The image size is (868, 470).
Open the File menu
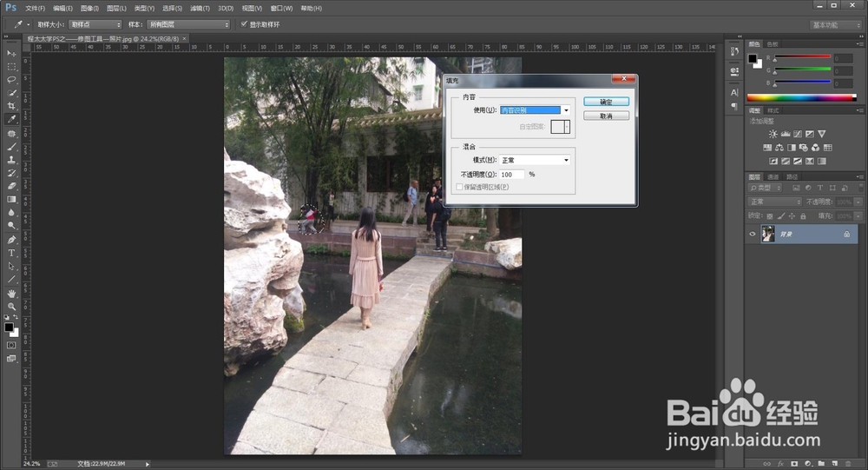pyautogui.click(x=35, y=9)
